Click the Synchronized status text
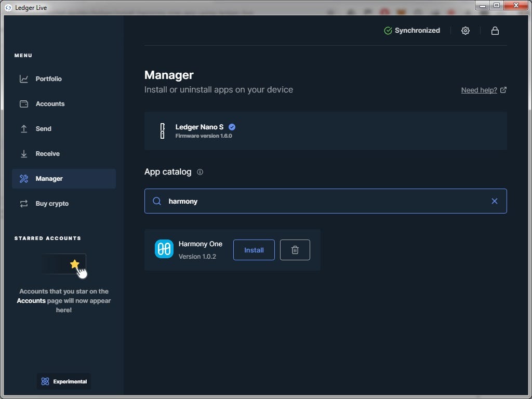Image resolution: width=532 pixels, height=399 pixels. click(417, 31)
